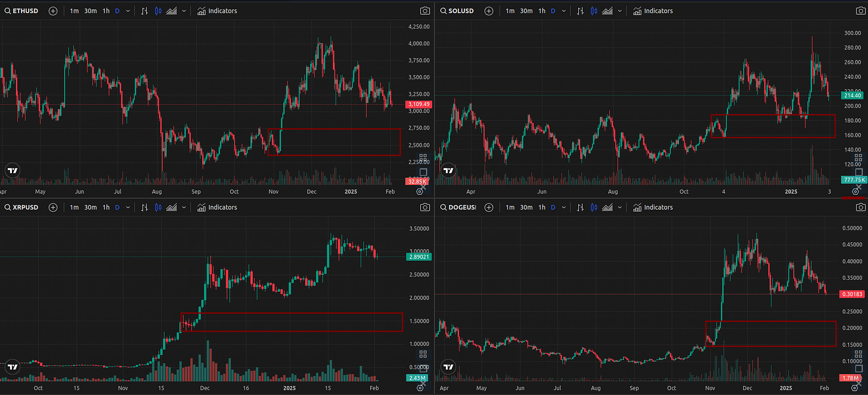
Task: Choose the bars style on the DOGEUSD chart
Action: (x=580, y=207)
